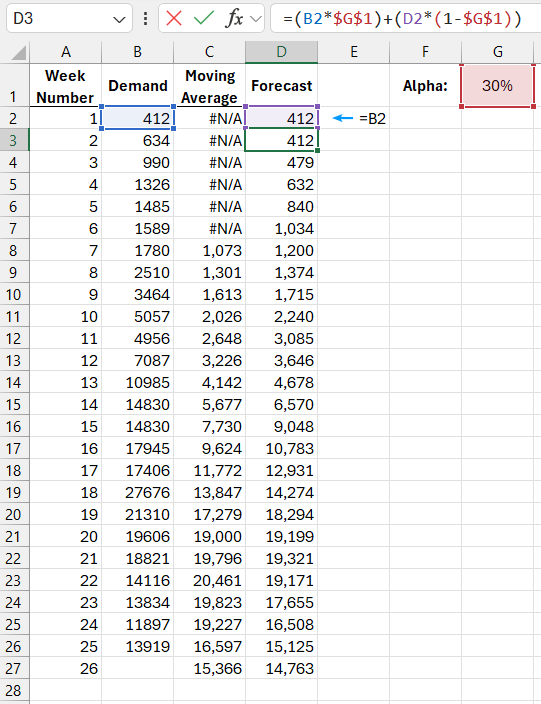This screenshot has width=541, height=704.
Task: Click the =B2 note cell
Action: pos(354,119)
